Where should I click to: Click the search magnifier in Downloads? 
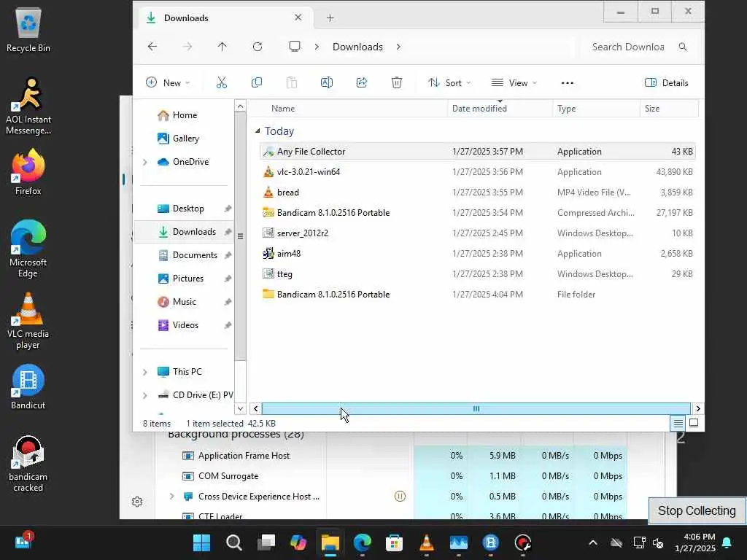point(683,47)
